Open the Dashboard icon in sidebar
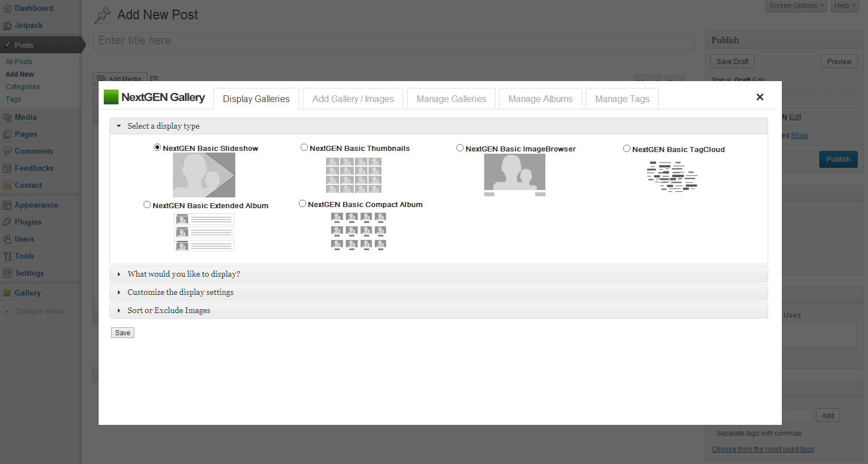This screenshot has height=464, width=868. click(7, 9)
